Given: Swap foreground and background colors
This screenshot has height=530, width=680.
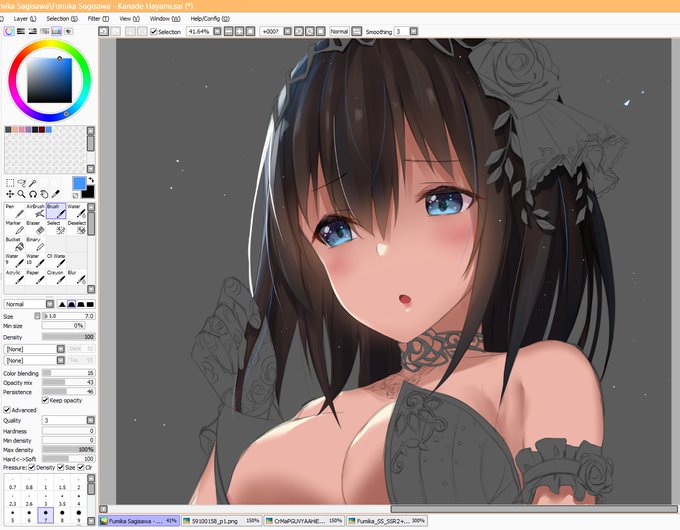Looking at the screenshot, I should point(91,180).
